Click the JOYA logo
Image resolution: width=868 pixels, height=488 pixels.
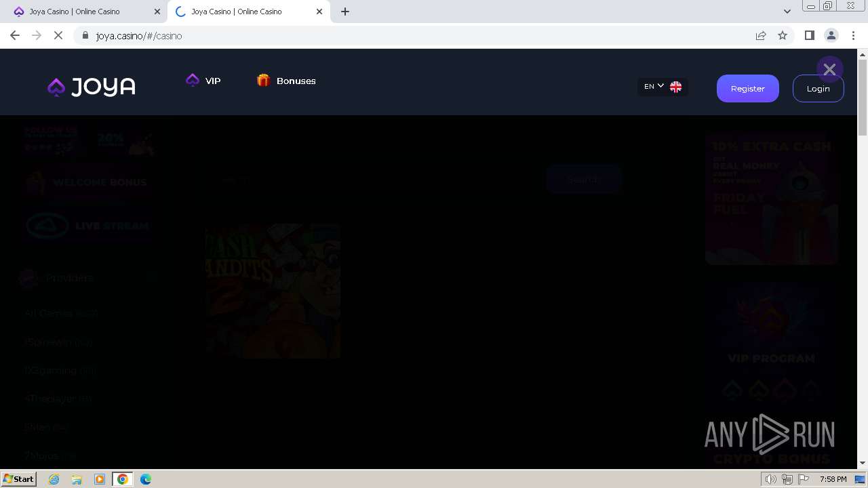pos(92,87)
